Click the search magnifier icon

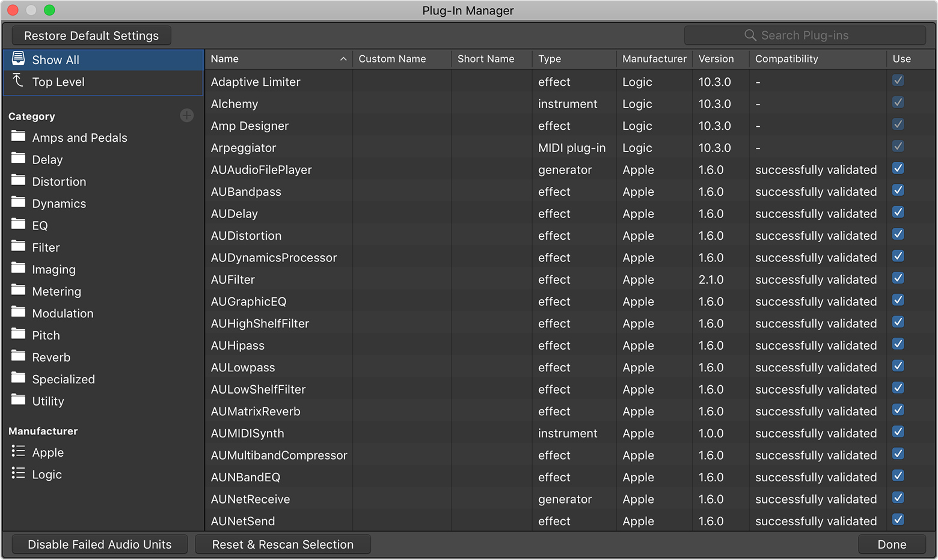750,35
